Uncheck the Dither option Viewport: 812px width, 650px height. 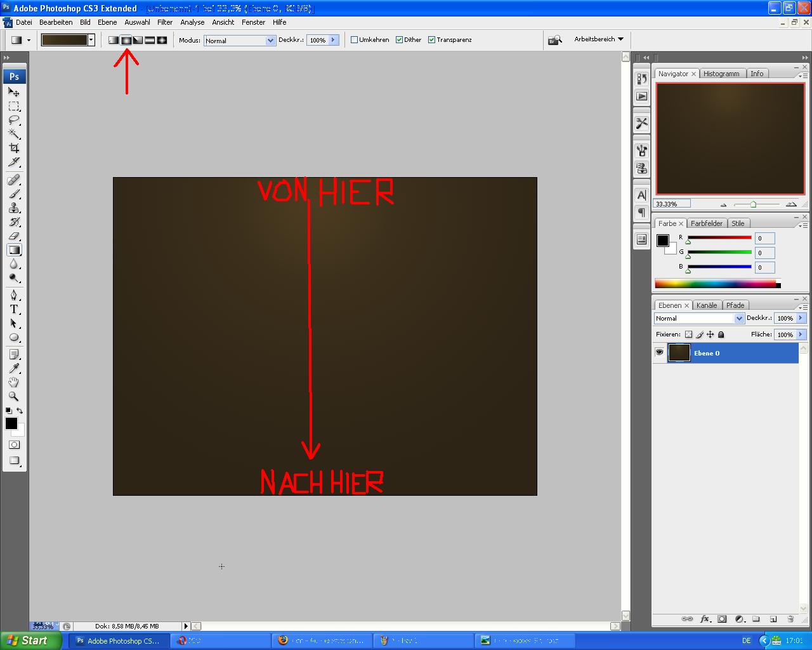pos(400,40)
